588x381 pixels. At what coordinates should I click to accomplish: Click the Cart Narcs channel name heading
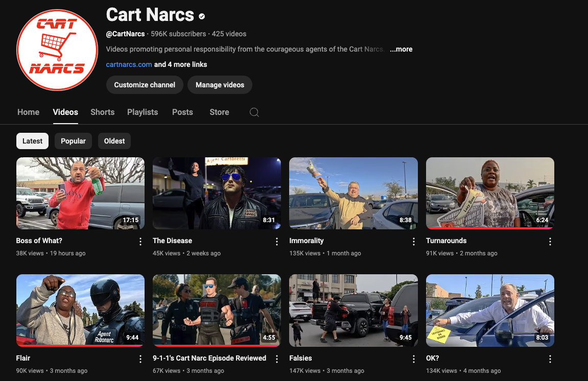150,15
